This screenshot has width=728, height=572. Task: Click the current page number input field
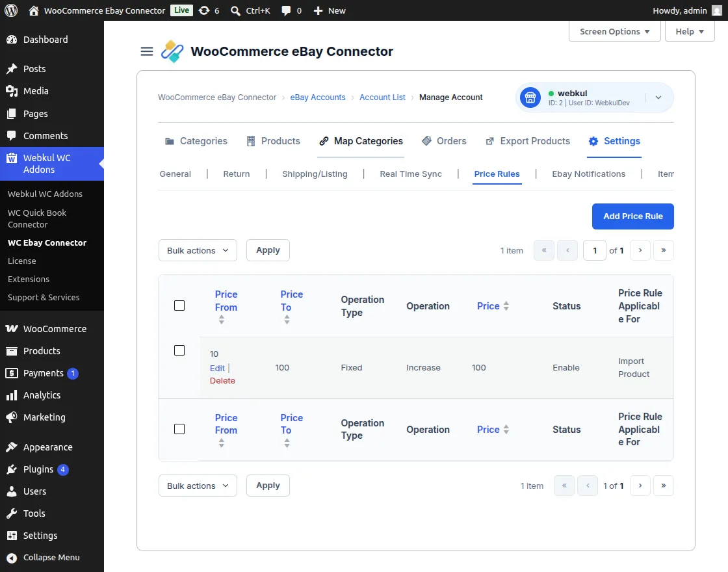tap(595, 250)
